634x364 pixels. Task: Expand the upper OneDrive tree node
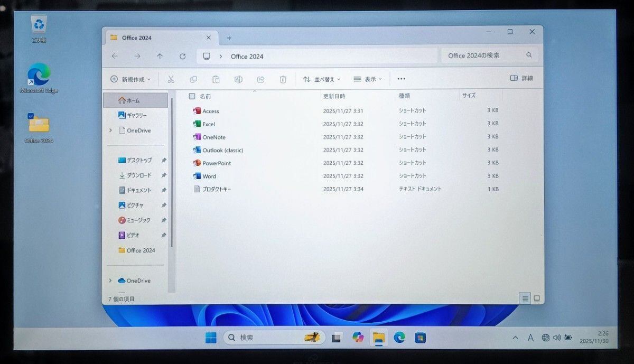[110, 130]
